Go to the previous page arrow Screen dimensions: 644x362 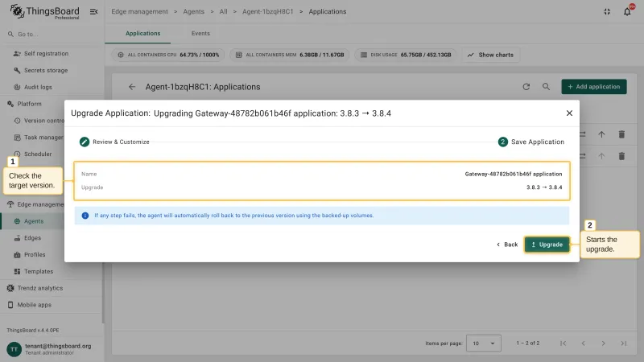(583, 343)
